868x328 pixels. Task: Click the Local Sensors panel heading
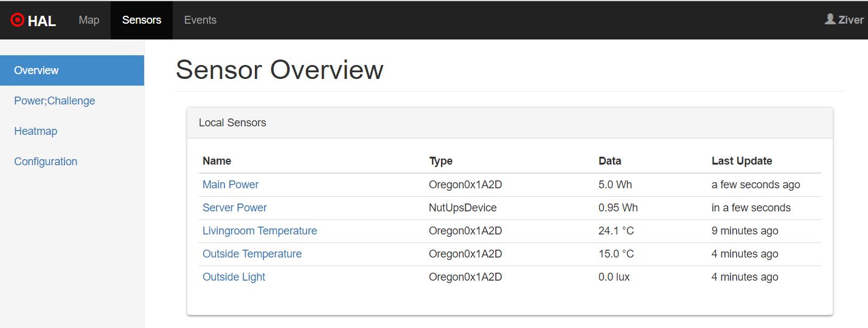(x=233, y=123)
